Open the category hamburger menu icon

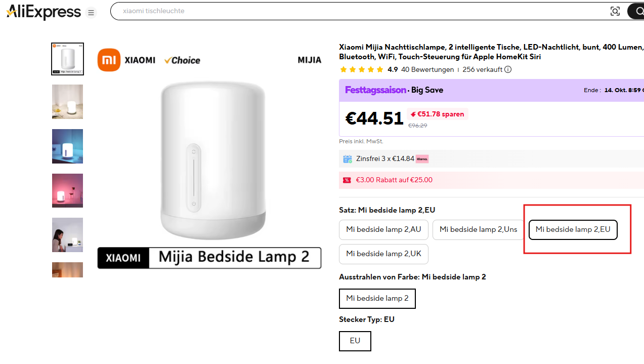(x=91, y=13)
